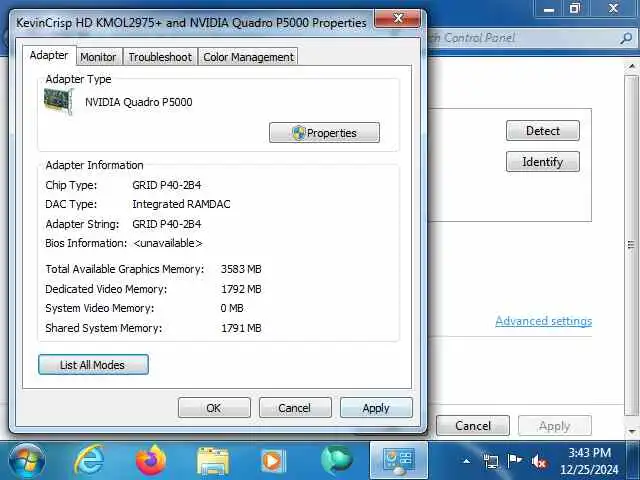The width and height of the screenshot is (640, 480).
Task: Select the 1792 MB dedicated video memory
Action: point(241,289)
